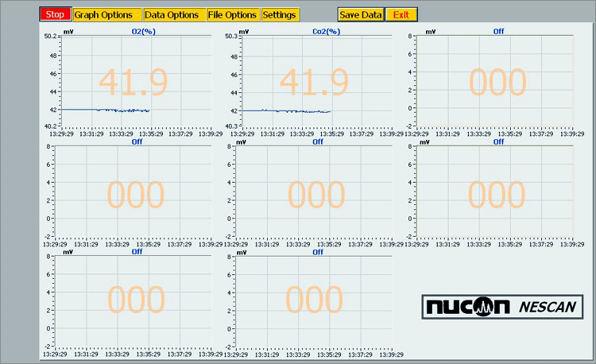Viewport: 596px width, 364px height.
Task: Open the Settings menu
Action: click(279, 15)
